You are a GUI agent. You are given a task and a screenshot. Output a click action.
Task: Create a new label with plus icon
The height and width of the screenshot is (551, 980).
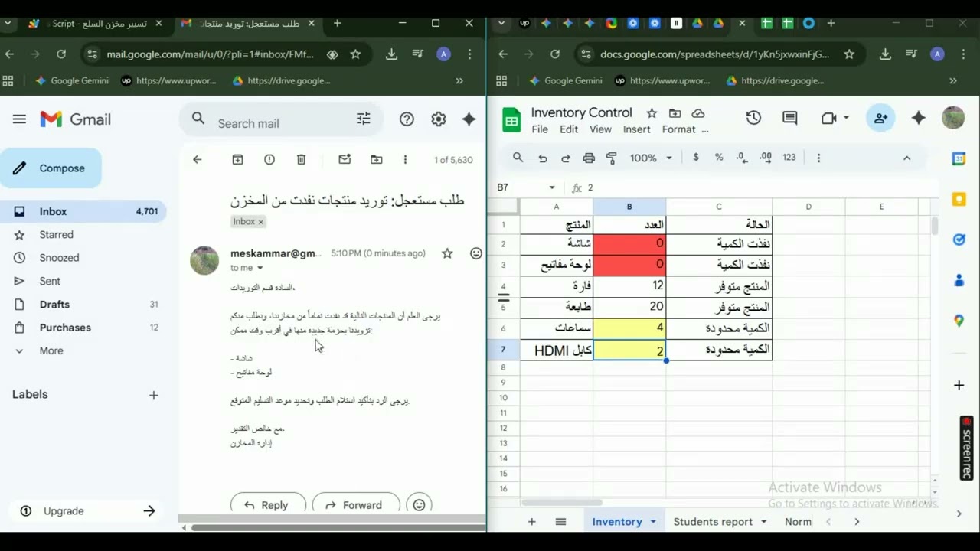click(x=153, y=395)
